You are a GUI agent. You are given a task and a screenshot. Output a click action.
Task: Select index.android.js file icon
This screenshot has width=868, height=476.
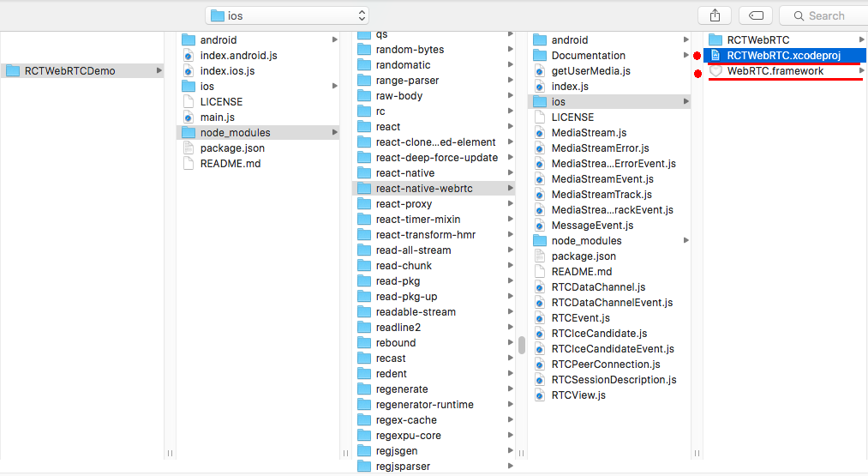pos(189,56)
